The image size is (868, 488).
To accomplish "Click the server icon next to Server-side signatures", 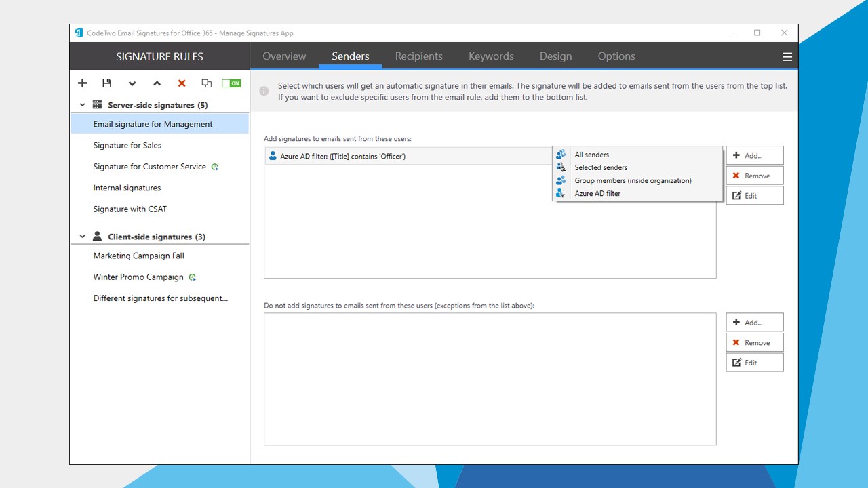I will [97, 105].
